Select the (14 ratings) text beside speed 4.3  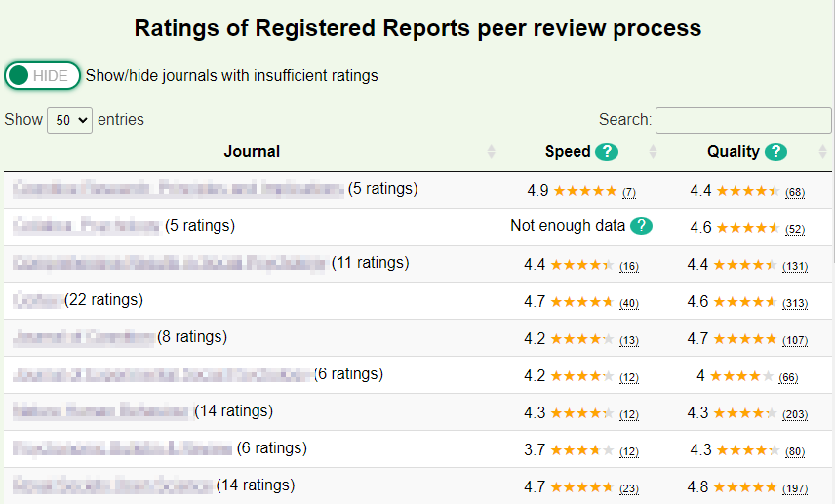tap(234, 411)
